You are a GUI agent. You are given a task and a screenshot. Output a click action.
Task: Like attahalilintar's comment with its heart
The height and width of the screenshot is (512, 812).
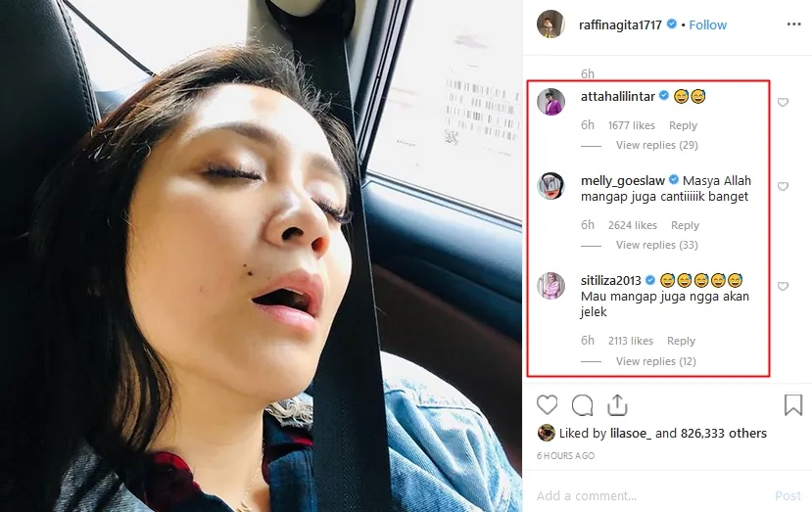[783, 102]
